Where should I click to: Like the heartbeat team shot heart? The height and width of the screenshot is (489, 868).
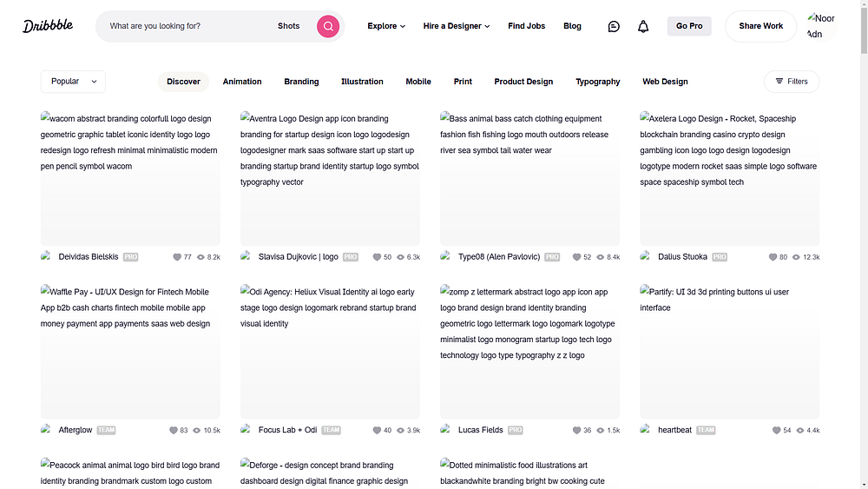(x=777, y=430)
